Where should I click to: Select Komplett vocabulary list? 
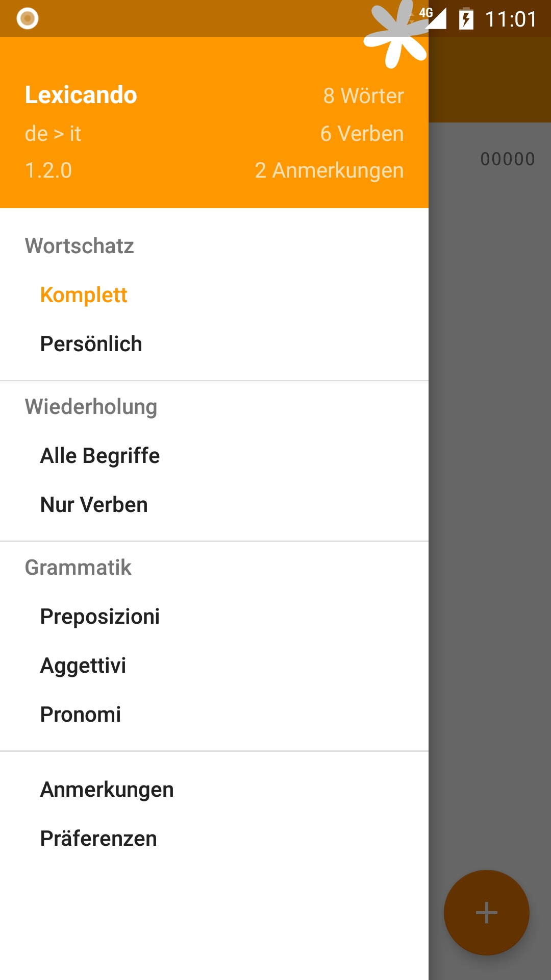pos(84,295)
